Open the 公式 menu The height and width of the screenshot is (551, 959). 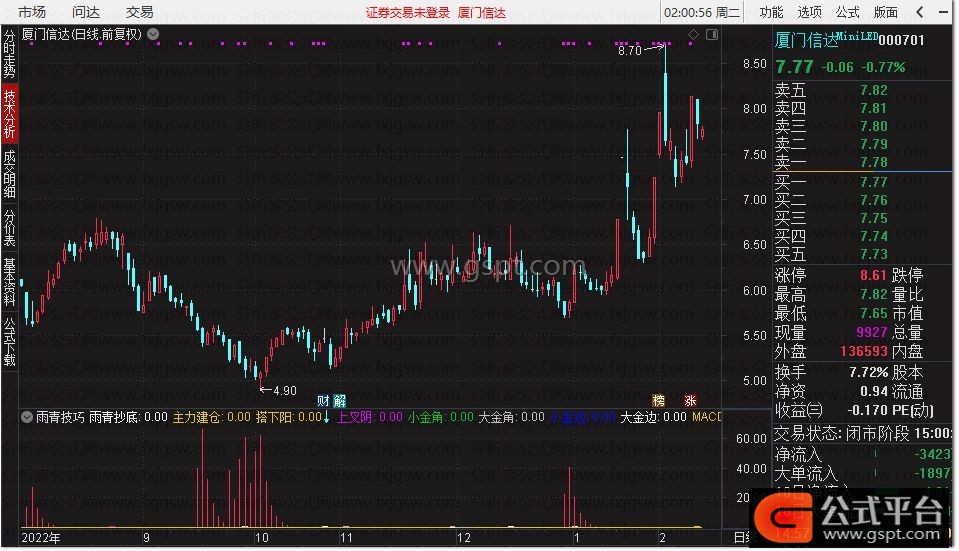tap(847, 12)
